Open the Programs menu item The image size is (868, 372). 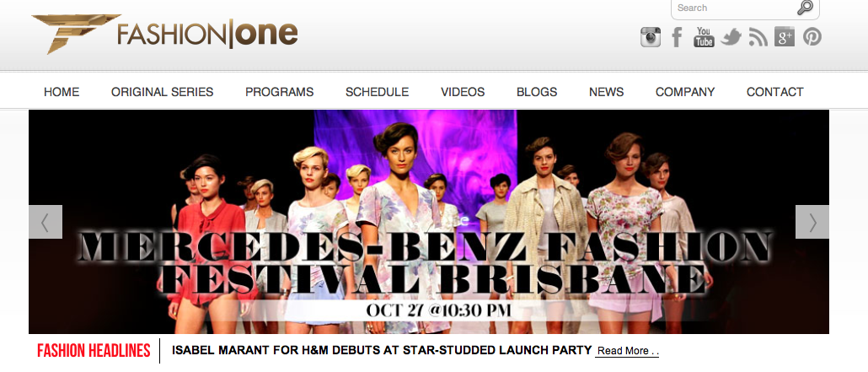click(x=280, y=92)
